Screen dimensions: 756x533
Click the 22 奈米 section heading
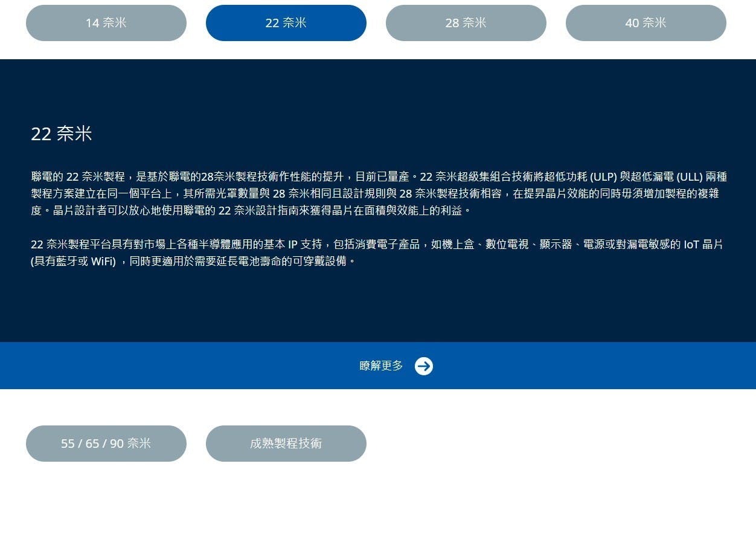coord(62,134)
